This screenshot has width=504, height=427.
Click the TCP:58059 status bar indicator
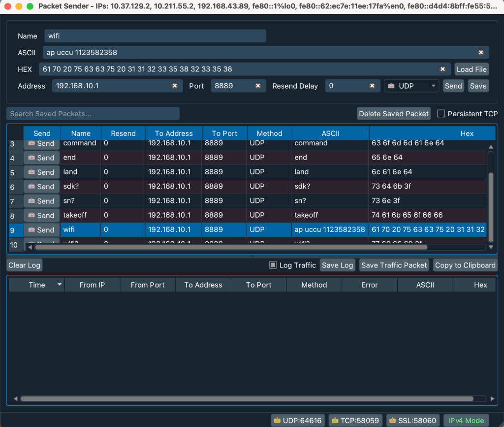[x=355, y=421]
